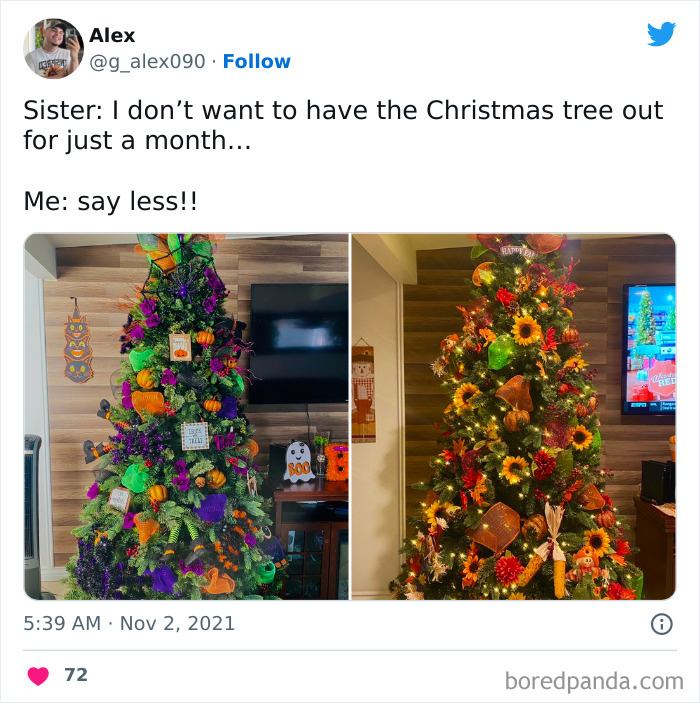This screenshot has height=703, width=700.
Task: Click the stacked cats wall hanging
Action: 77,344
